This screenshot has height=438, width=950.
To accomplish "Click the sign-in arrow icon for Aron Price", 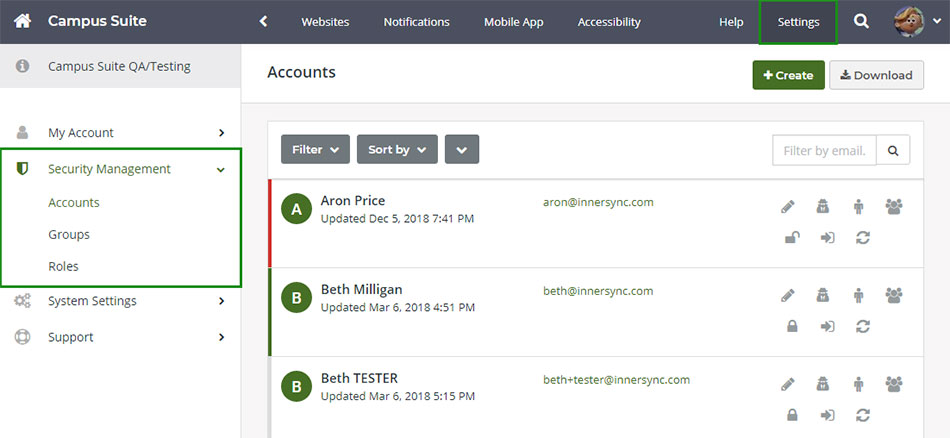I will click(828, 237).
